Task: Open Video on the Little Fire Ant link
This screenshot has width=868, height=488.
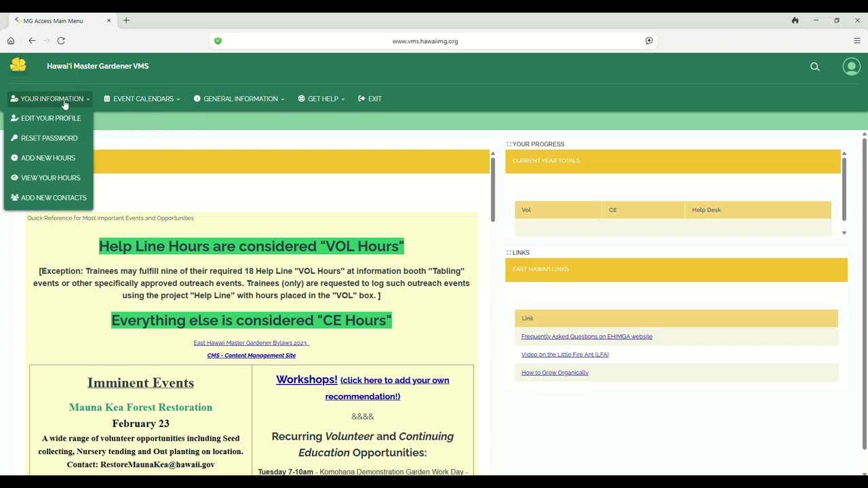Action: (x=565, y=354)
